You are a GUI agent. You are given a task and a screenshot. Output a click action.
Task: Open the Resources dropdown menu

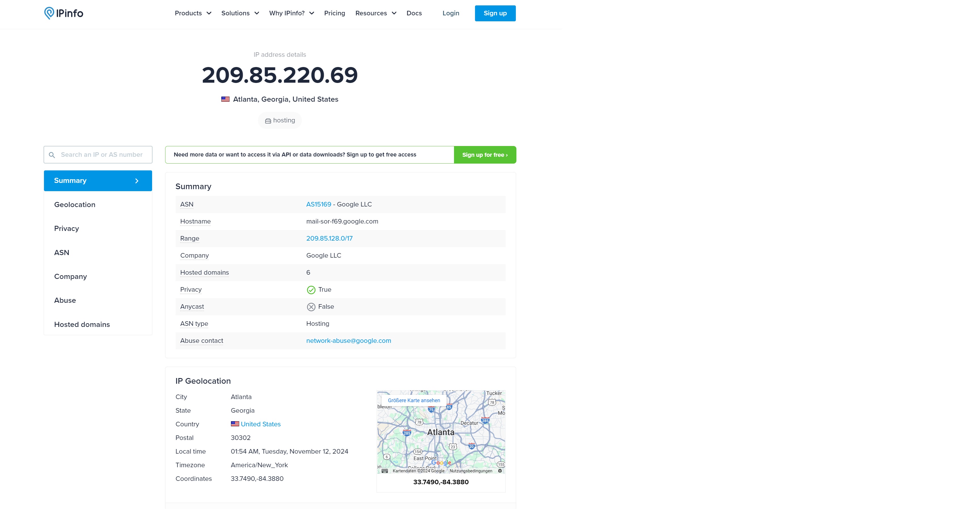point(375,13)
